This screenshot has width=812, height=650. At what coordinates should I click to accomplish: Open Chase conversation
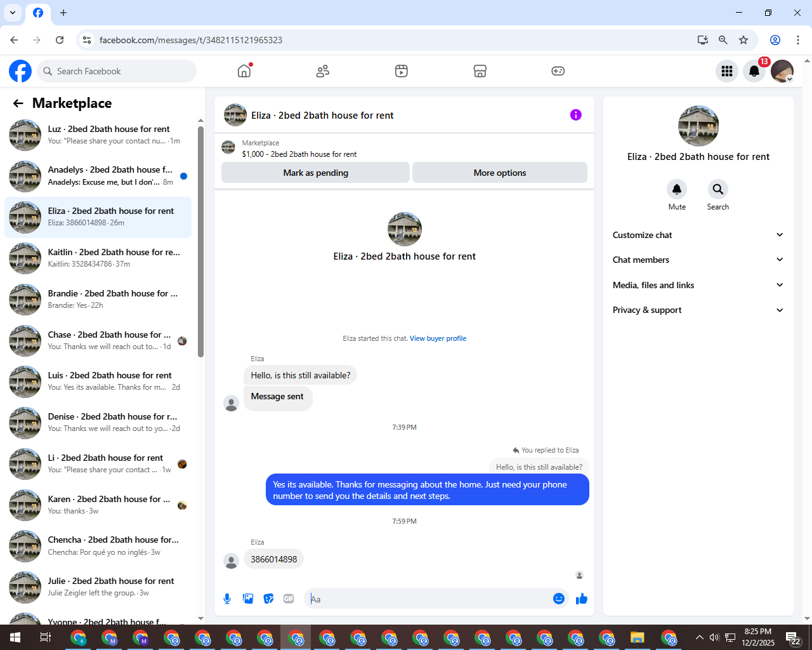click(x=98, y=341)
